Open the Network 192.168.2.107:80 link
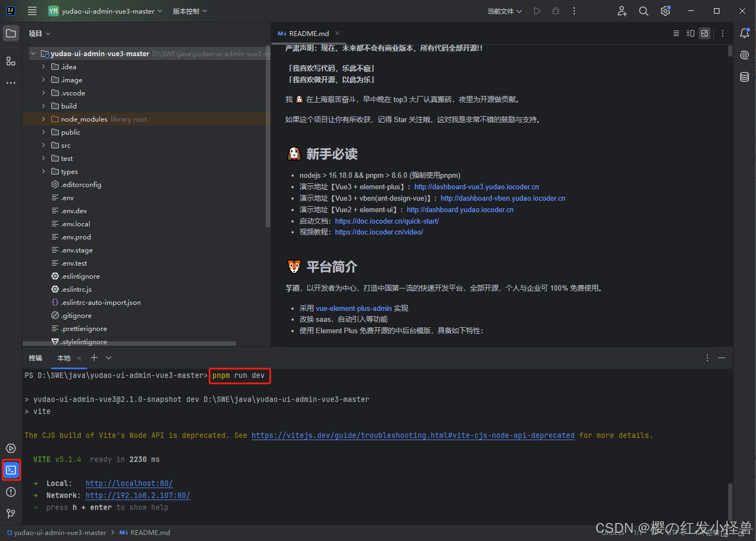 tap(138, 495)
